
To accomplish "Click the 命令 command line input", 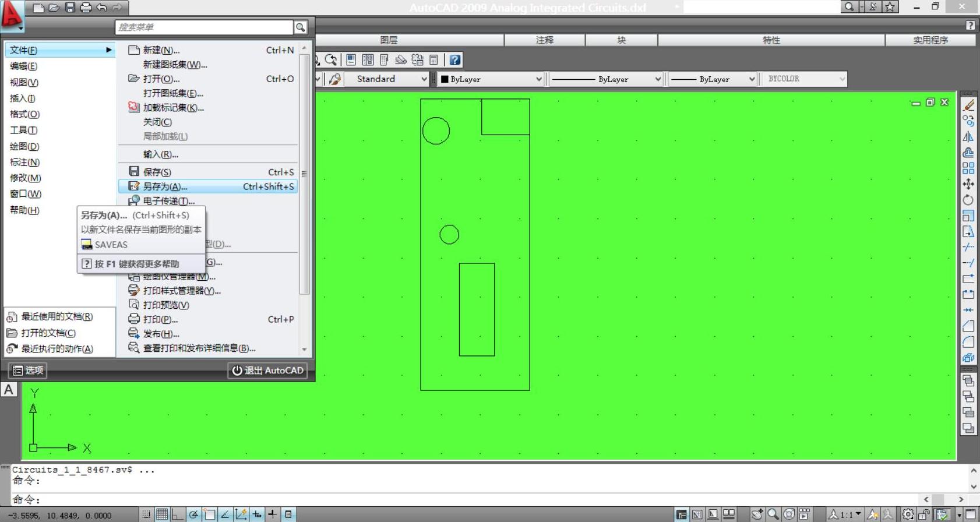I will [466, 500].
